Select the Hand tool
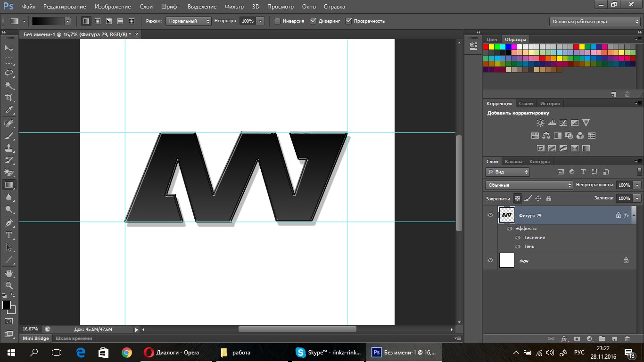Screen dimensions: 644x362 click(9, 273)
